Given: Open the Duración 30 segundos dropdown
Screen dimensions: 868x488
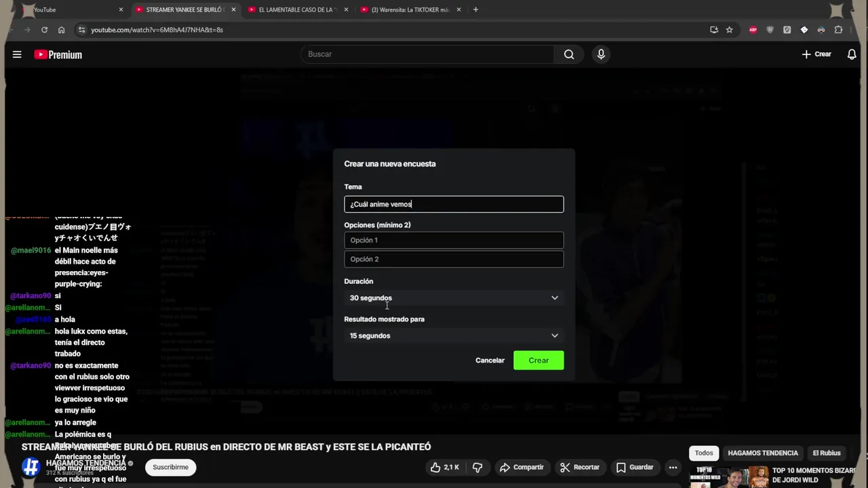Looking at the screenshot, I should [x=454, y=298].
